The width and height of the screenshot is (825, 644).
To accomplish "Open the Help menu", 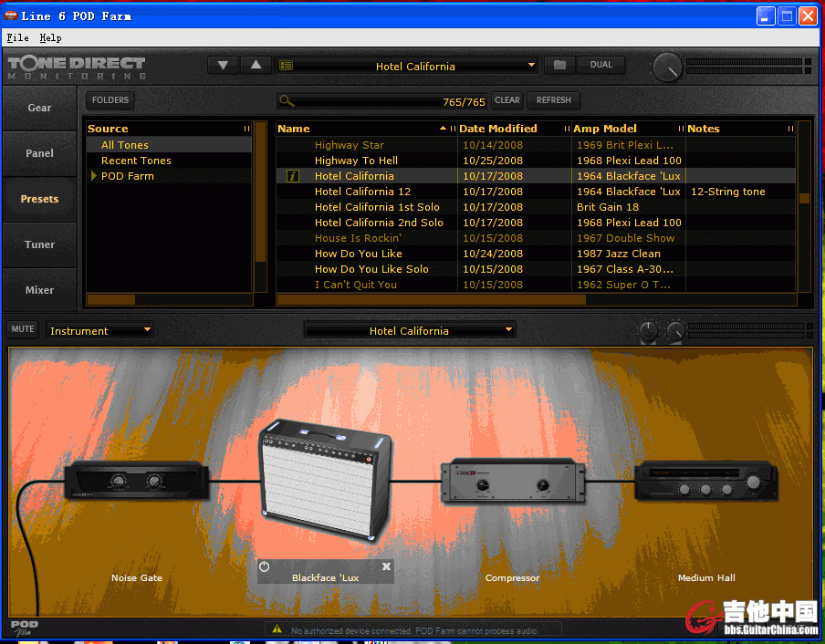I will click(50, 37).
